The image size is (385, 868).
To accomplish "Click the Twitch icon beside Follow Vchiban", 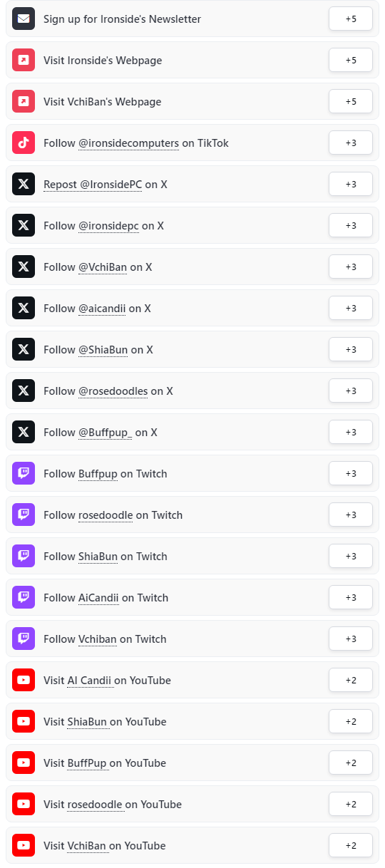I will [x=24, y=639].
